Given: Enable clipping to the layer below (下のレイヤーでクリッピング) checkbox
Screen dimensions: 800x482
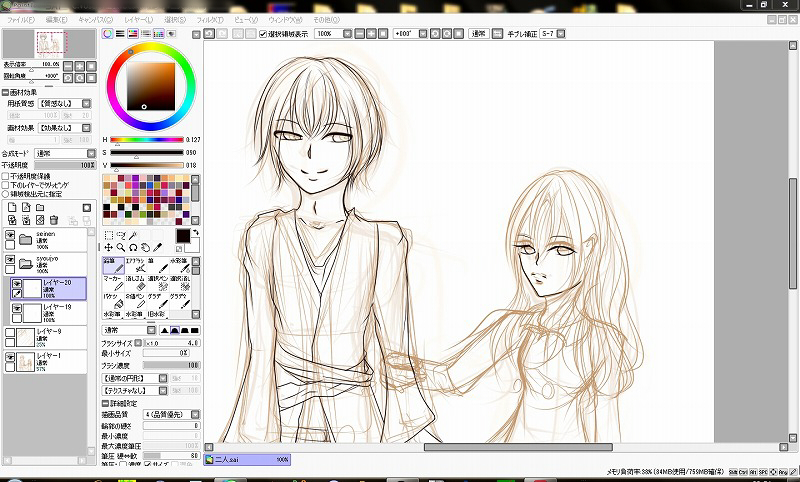Looking at the screenshot, I should click(x=6, y=185).
